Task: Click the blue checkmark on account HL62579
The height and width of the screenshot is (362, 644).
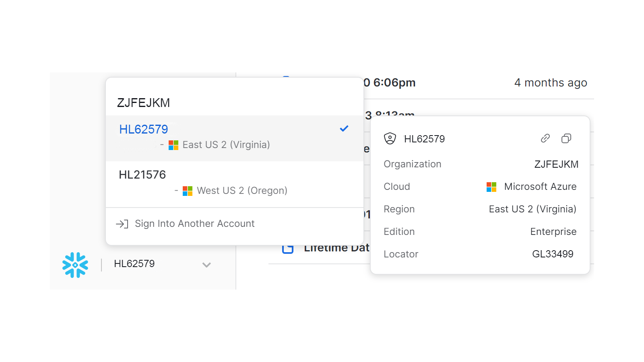Action: point(344,129)
